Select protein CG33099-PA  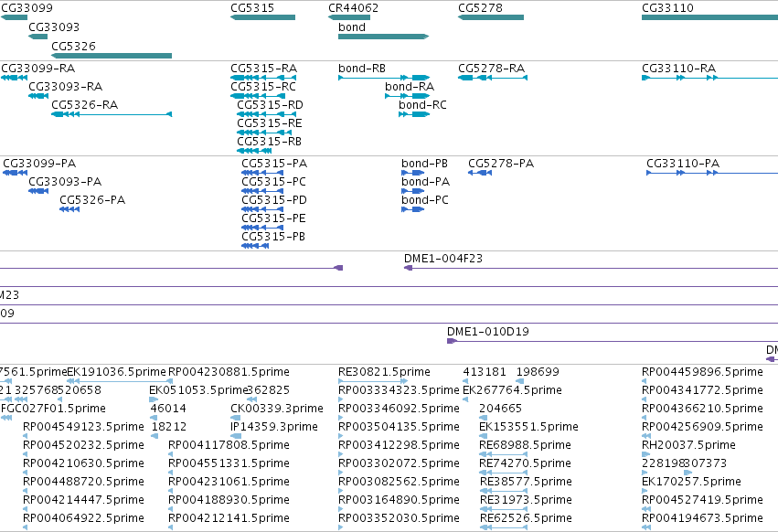[15, 173]
